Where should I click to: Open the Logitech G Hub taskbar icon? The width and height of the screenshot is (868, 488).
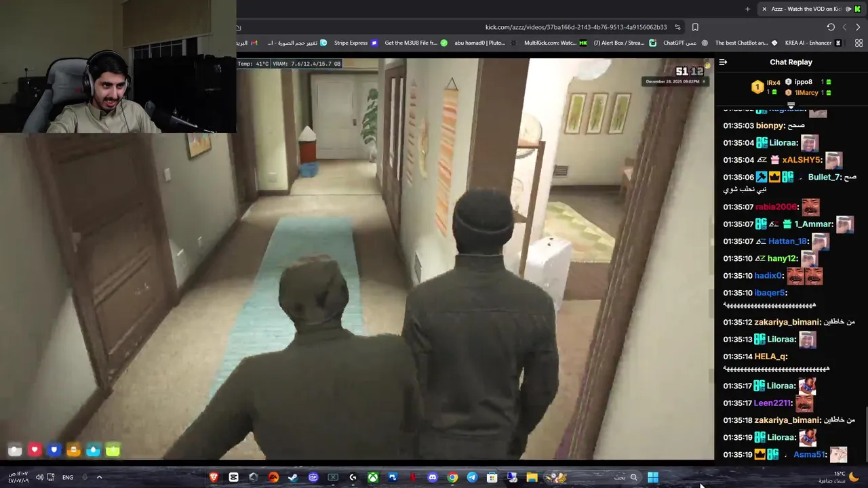(x=353, y=477)
